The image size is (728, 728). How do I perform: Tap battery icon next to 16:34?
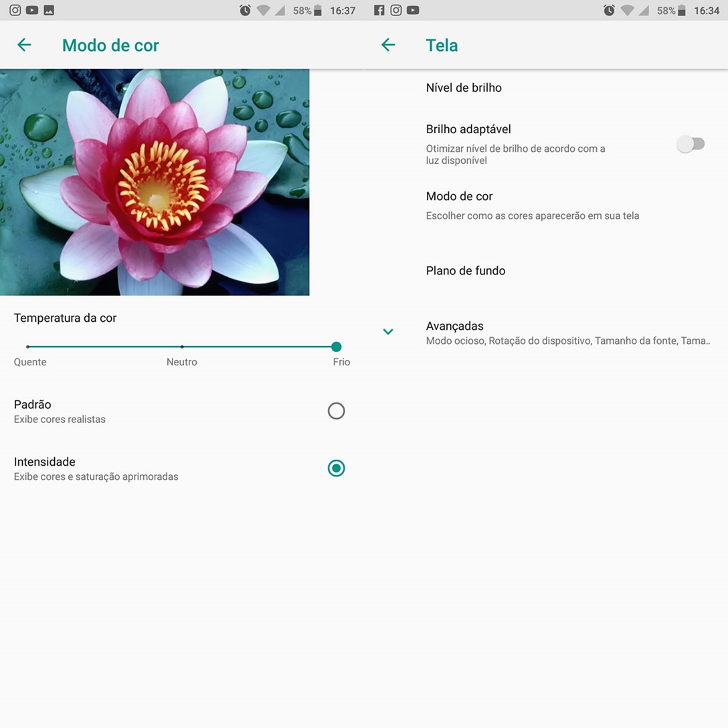682,10
